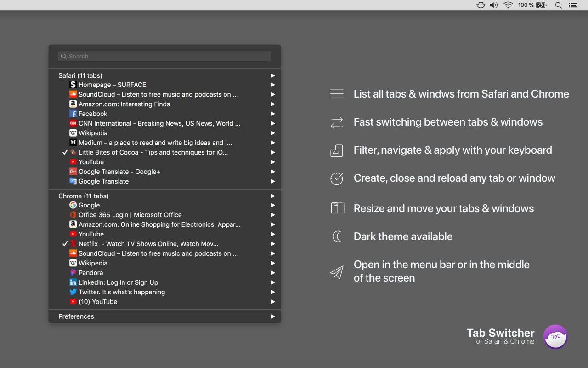This screenshot has height=368, width=588.
Task: Click the Search input field
Action: [x=164, y=56]
